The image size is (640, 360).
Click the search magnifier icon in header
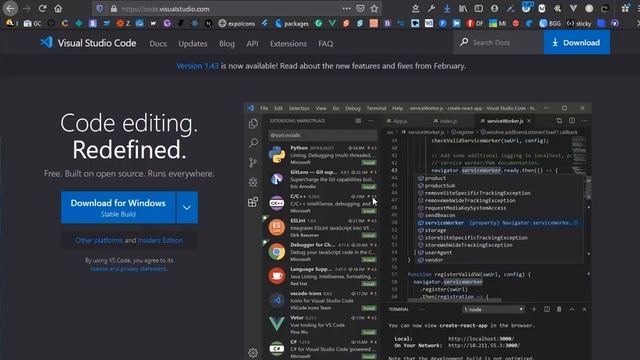click(464, 42)
